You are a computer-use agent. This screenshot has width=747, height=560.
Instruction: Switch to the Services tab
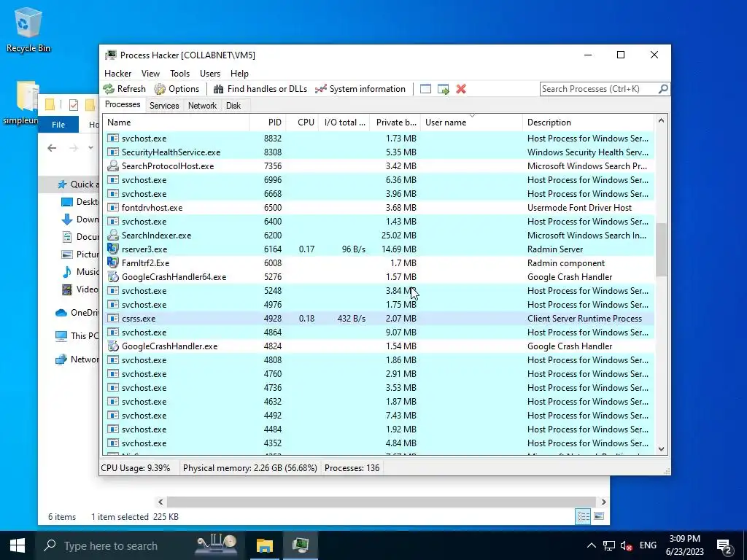coord(164,106)
